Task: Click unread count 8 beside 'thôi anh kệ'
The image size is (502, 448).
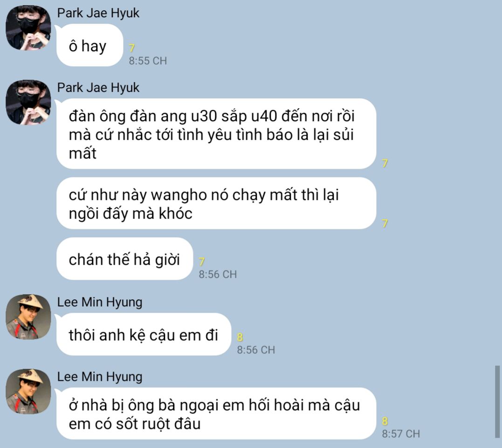Action: (x=240, y=337)
